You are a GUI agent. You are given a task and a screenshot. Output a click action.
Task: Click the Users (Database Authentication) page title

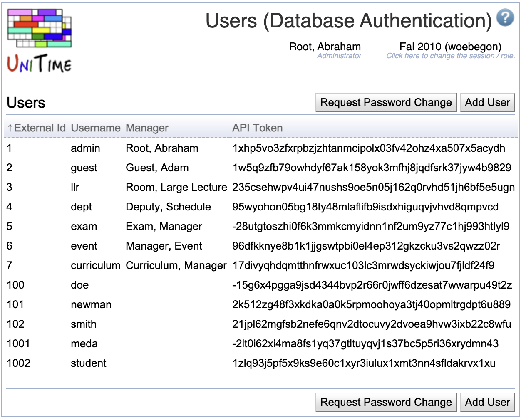coord(349,21)
